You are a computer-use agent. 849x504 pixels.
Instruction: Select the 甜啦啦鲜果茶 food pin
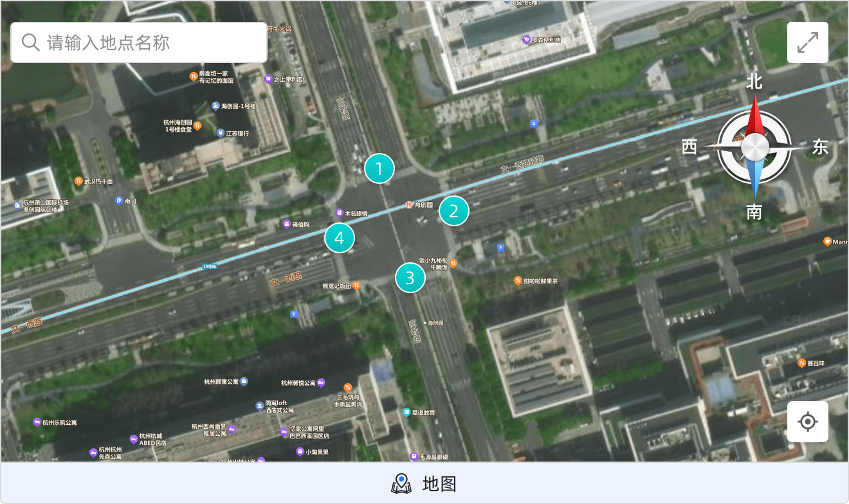[518, 281]
